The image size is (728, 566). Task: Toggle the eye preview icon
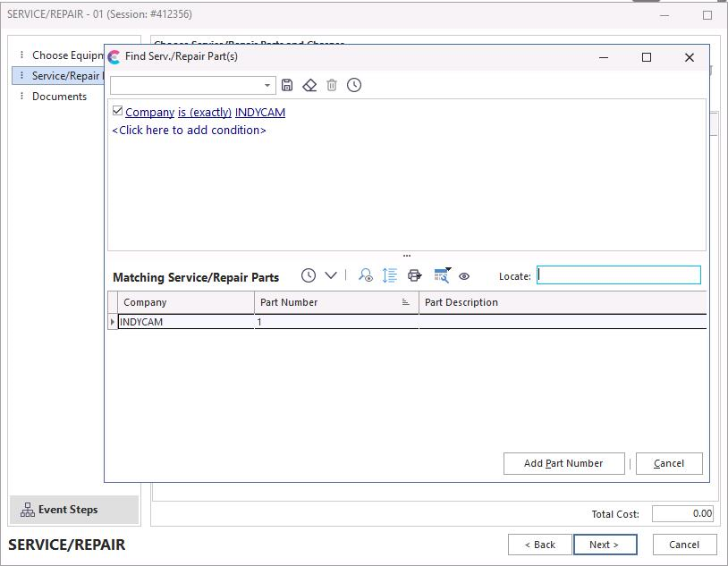tap(464, 276)
